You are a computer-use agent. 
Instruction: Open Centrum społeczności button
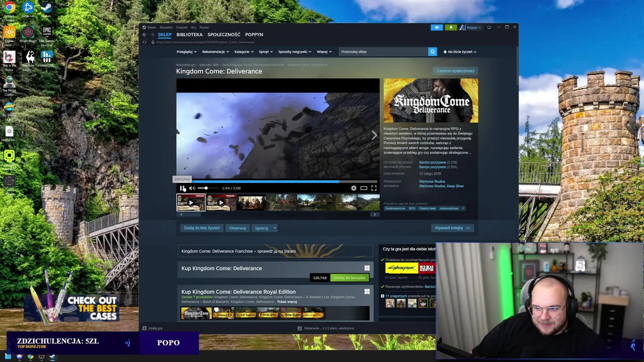[455, 71]
